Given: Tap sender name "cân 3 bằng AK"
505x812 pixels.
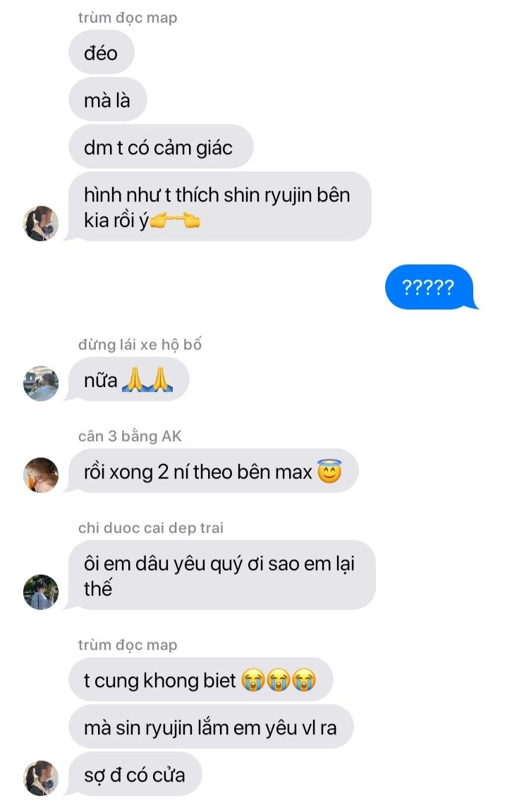Looking at the screenshot, I should (130, 436).
